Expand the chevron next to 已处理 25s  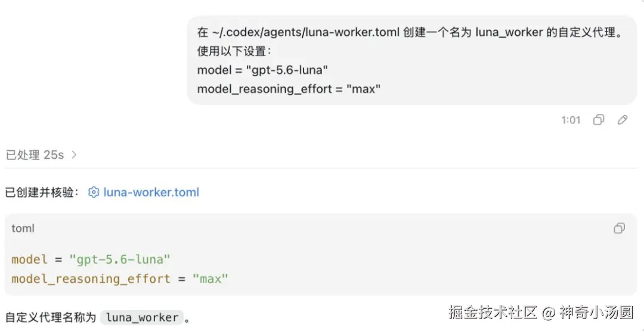click(x=74, y=155)
